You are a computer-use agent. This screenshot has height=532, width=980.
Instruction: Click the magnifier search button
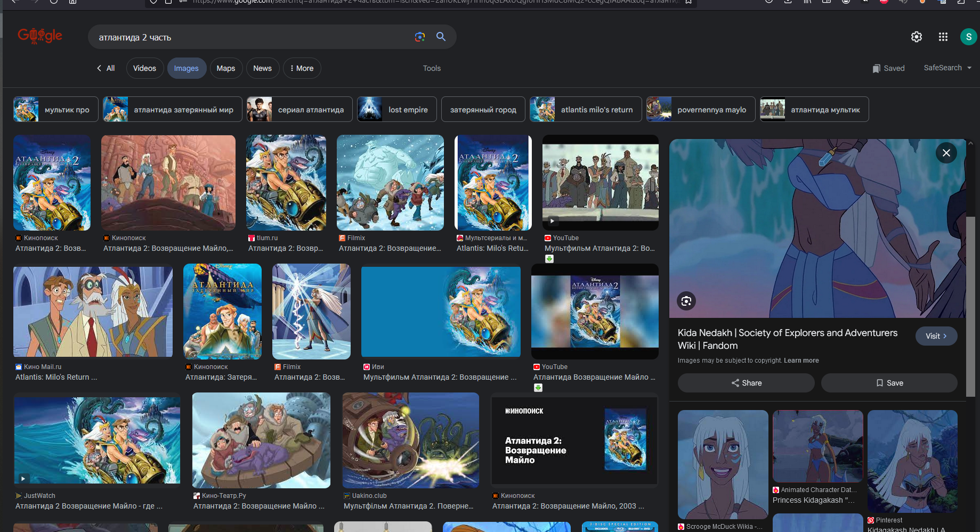[x=441, y=37]
